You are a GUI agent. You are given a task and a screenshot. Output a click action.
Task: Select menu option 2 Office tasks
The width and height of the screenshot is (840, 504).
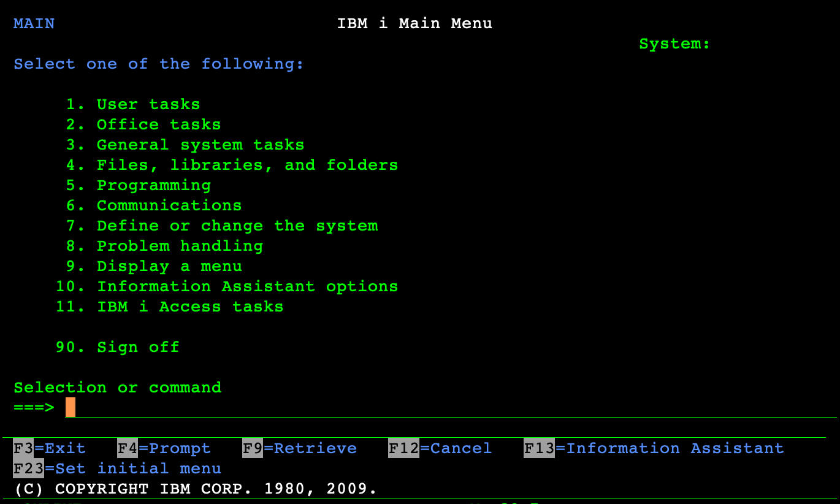tap(143, 124)
